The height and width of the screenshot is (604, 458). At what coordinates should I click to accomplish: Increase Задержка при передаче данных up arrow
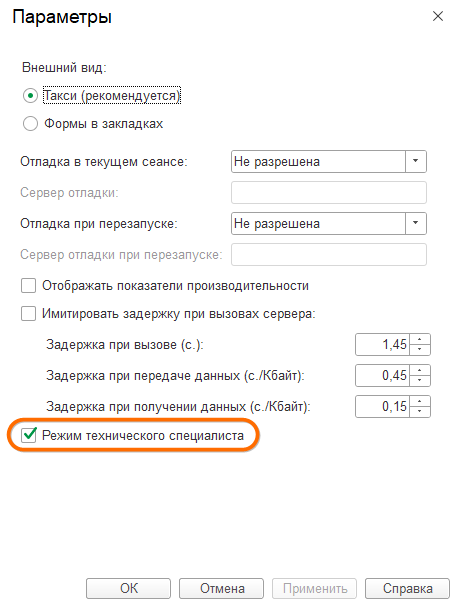(419, 371)
